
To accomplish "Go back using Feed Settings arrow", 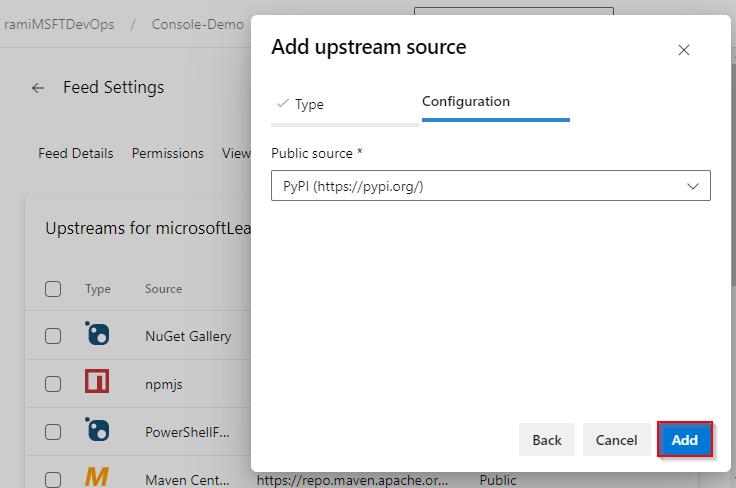I will coord(38,88).
